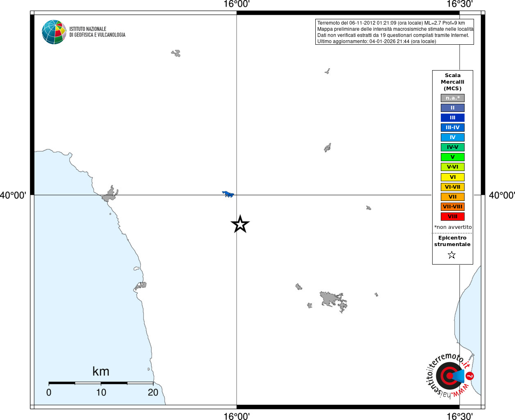This screenshot has width=515, height=420.
Task: Click the 'Epicentro strumentale' legend label
Action: tap(452, 241)
